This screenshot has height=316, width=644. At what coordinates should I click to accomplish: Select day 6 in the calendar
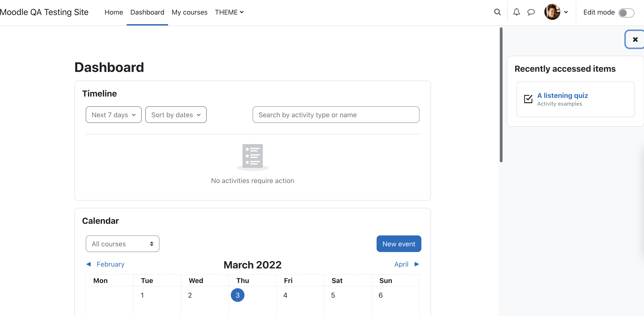click(x=380, y=295)
